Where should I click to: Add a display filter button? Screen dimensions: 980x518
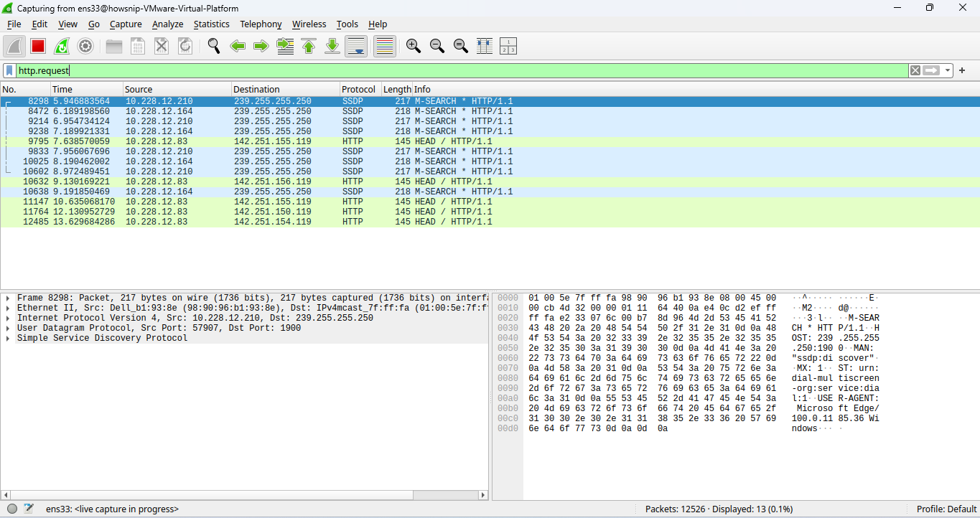pos(962,70)
